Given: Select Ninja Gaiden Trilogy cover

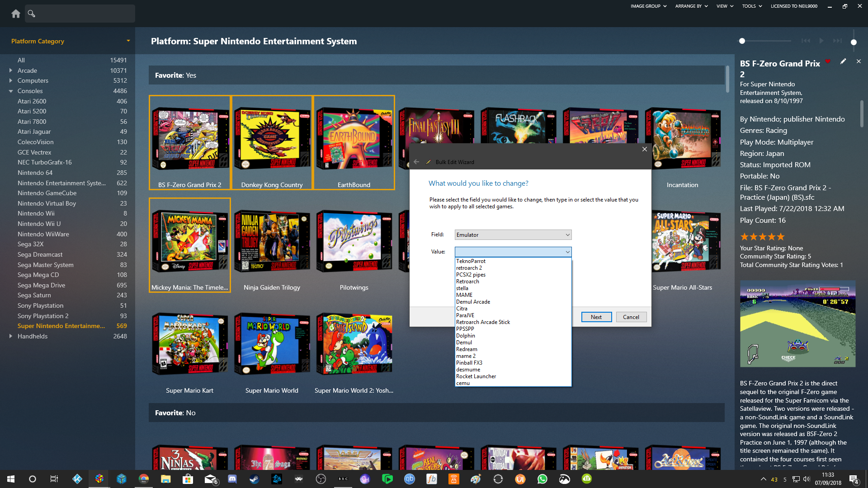Looking at the screenshot, I should pyautogui.click(x=272, y=242).
